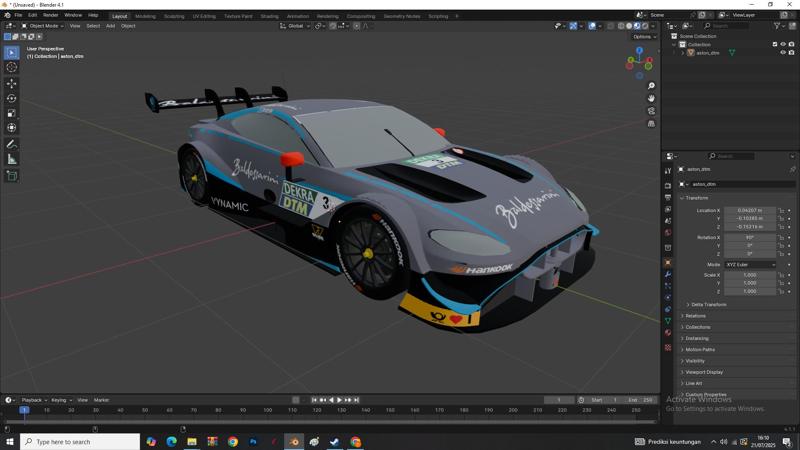Open the Render properties tab
Viewport: 800px width, 450px height.
click(668, 186)
